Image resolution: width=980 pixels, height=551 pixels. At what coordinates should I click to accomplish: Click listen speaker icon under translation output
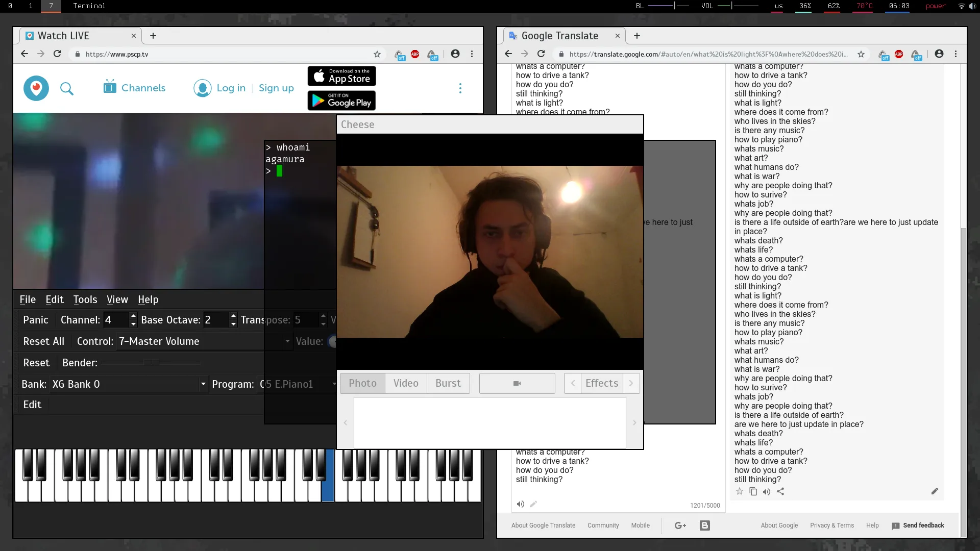coord(767,492)
